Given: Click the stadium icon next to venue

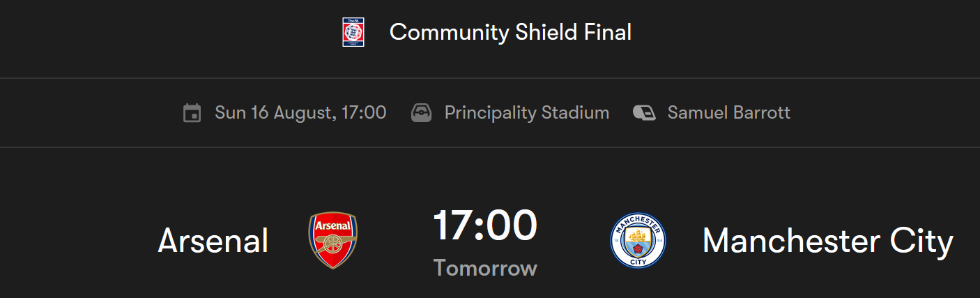Looking at the screenshot, I should pyautogui.click(x=422, y=113).
